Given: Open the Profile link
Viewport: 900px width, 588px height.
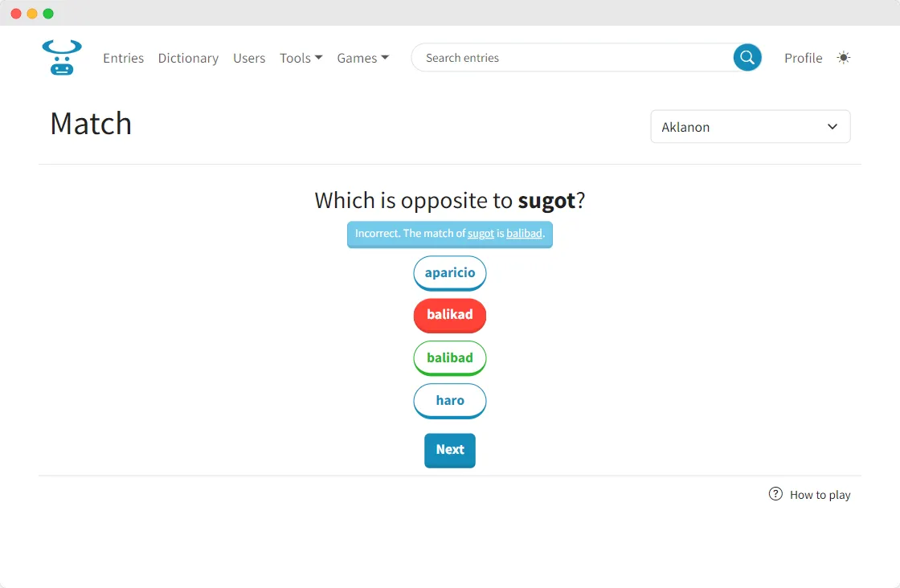Looking at the screenshot, I should pos(803,58).
